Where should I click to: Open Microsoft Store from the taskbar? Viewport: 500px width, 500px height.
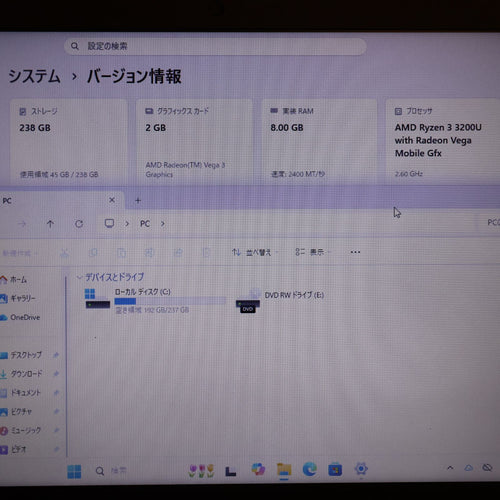pyautogui.click(x=335, y=470)
